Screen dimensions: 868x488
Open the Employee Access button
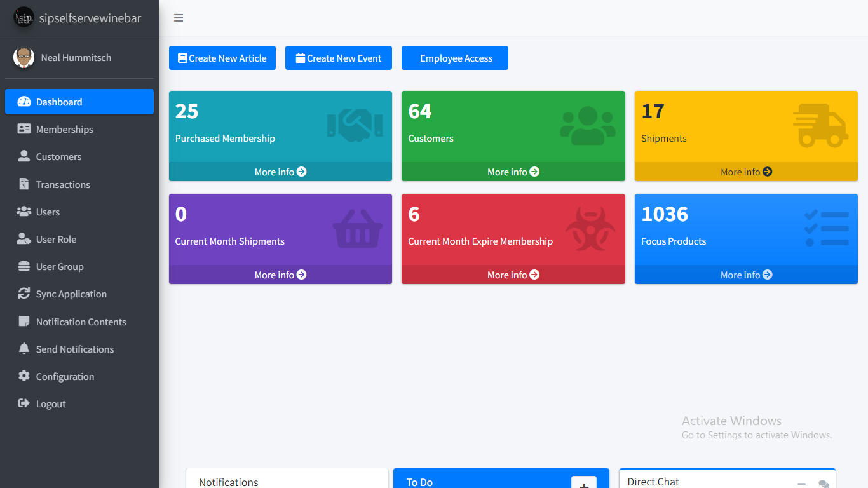[x=455, y=58]
